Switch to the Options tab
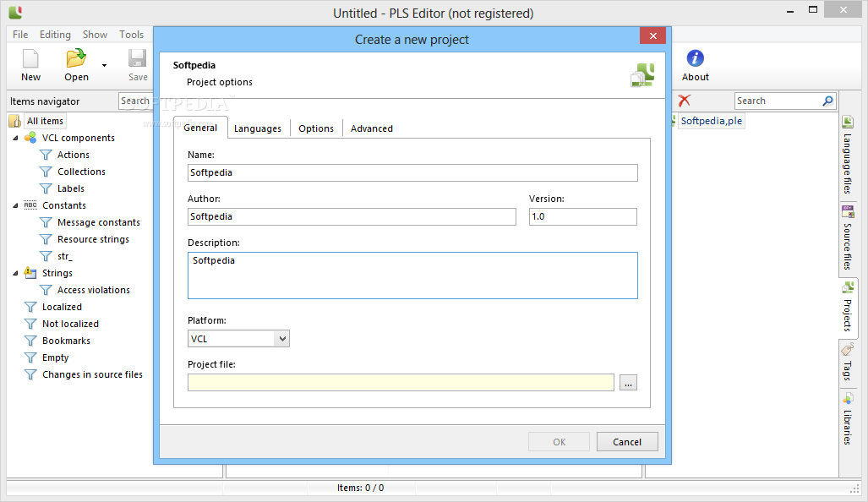Image resolution: width=868 pixels, height=502 pixels. coord(316,128)
